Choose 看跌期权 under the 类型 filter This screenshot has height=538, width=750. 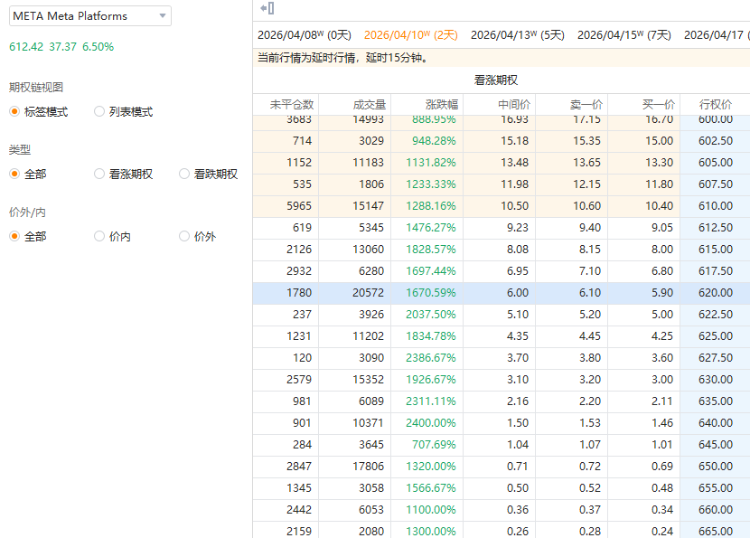coord(185,174)
